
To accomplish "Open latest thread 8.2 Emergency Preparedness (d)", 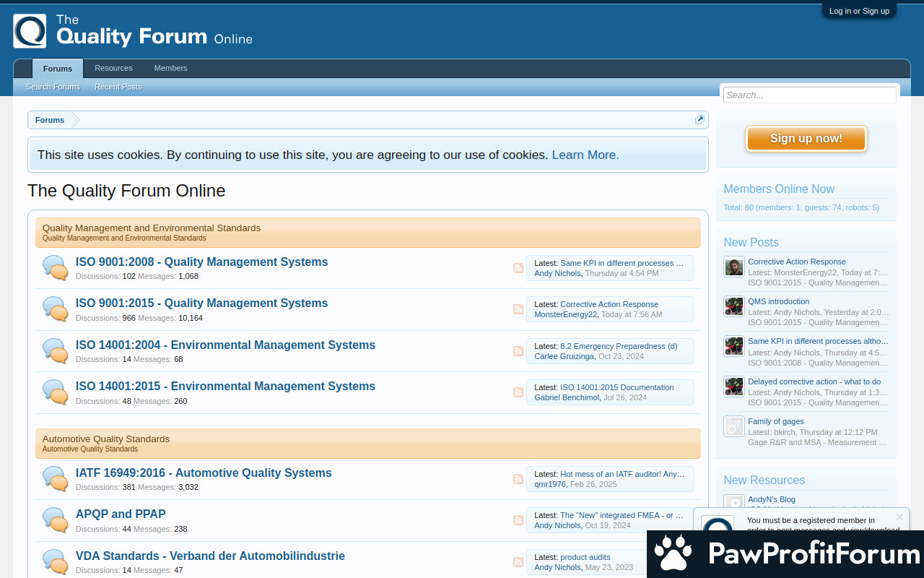I will (619, 346).
